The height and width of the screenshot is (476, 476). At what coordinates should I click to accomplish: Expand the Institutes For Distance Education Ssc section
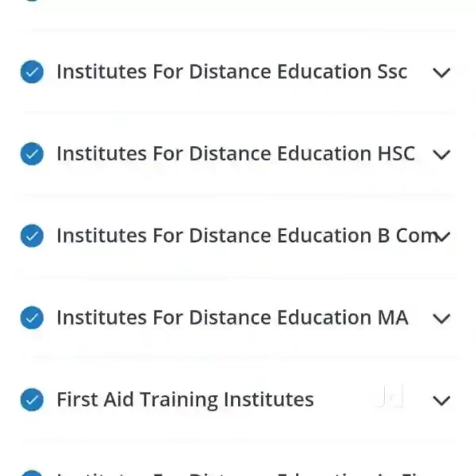coord(441,73)
